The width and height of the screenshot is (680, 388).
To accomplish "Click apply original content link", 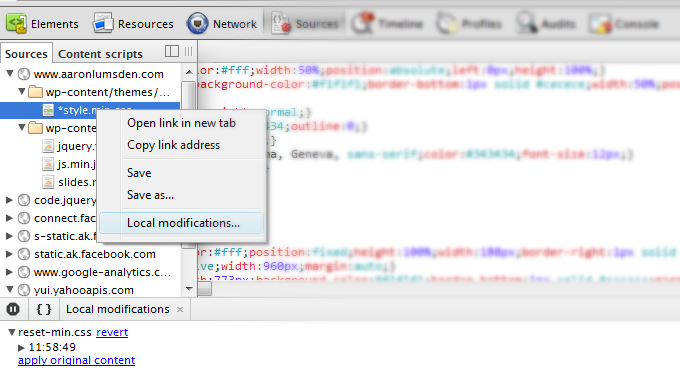I will tap(76, 360).
